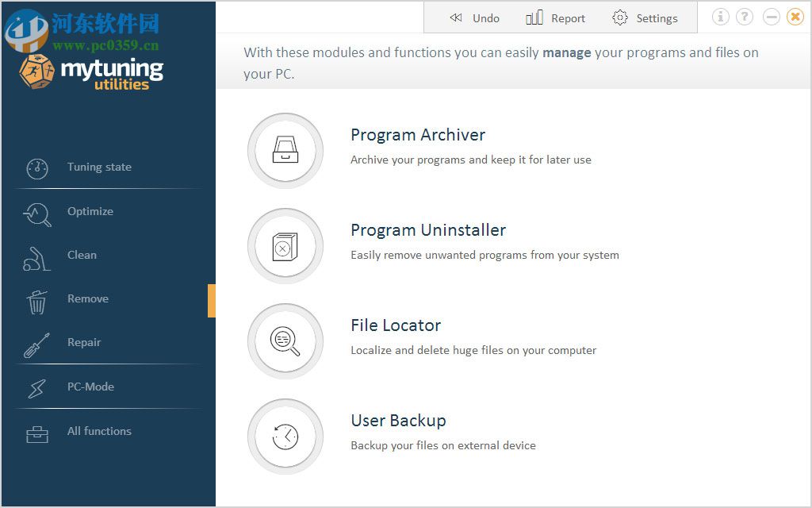Select the Remove section label
Viewport: 812px width, 508px height.
click(88, 298)
